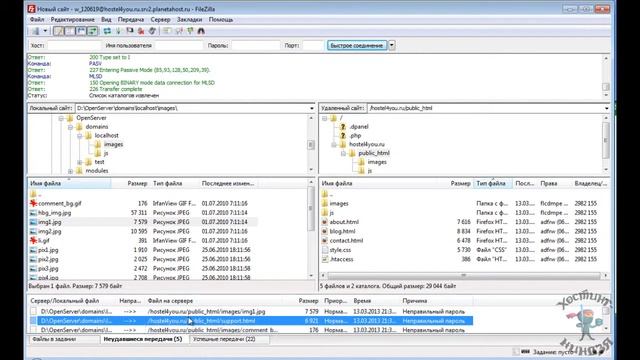Viewport: 640px width, 360px height.
Task: Open local site path dropdown
Action: (312, 108)
